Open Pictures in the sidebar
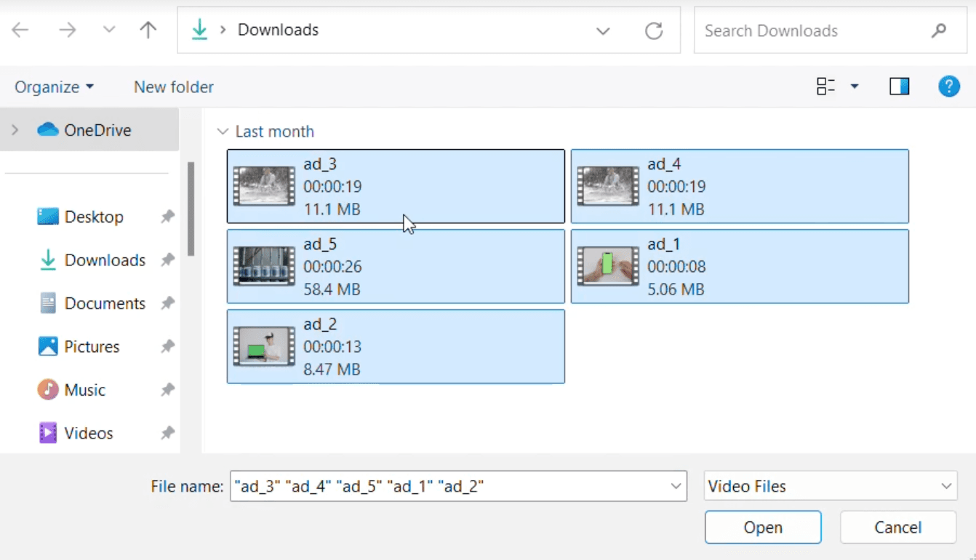This screenshot has width=976, height=560. pos(92,346)
